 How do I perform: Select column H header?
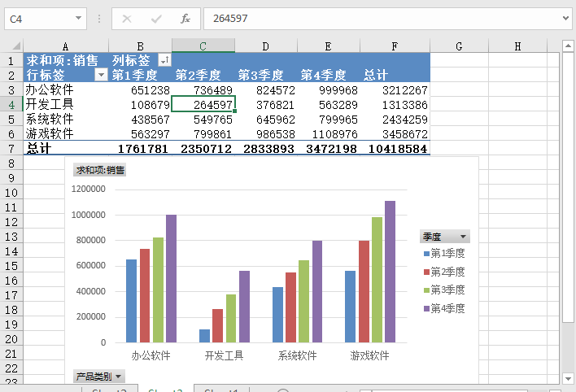[x=518, y=46]
